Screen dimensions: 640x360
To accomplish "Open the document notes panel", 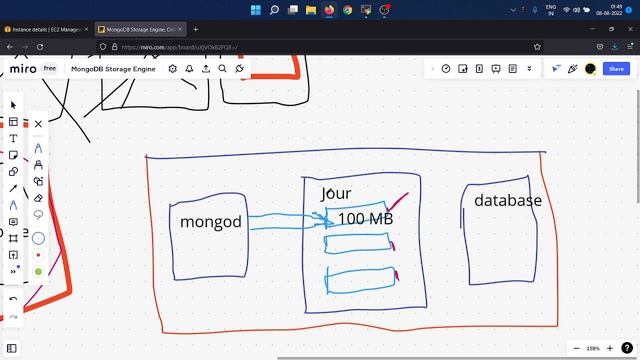I will (x=513, y=69).
